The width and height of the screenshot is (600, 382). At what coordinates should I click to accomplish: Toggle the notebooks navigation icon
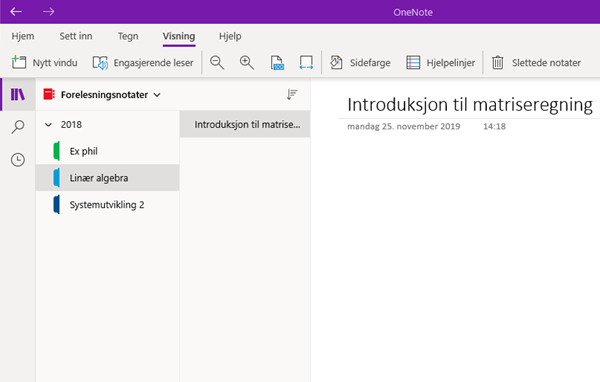(x=18, y=94)
